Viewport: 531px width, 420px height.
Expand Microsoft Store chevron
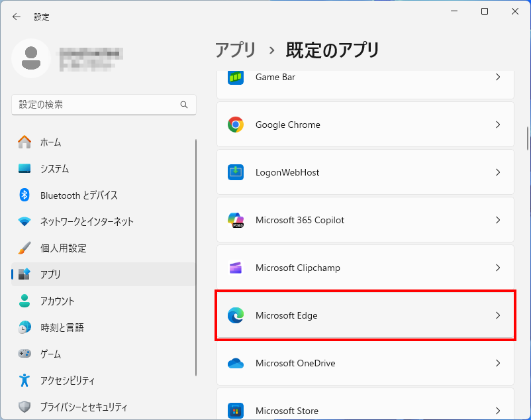point(498,411)
